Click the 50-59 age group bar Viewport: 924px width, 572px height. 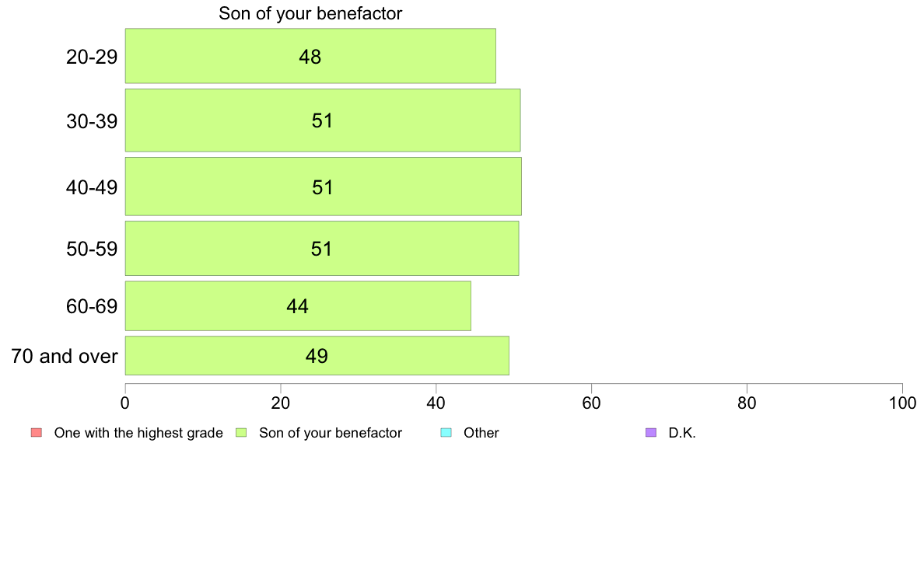[322, 249]
